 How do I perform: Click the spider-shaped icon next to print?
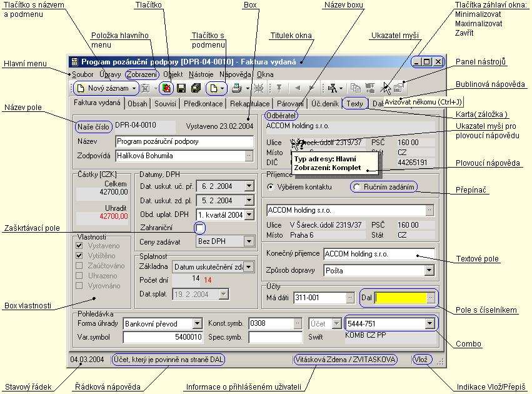point(259,89)
